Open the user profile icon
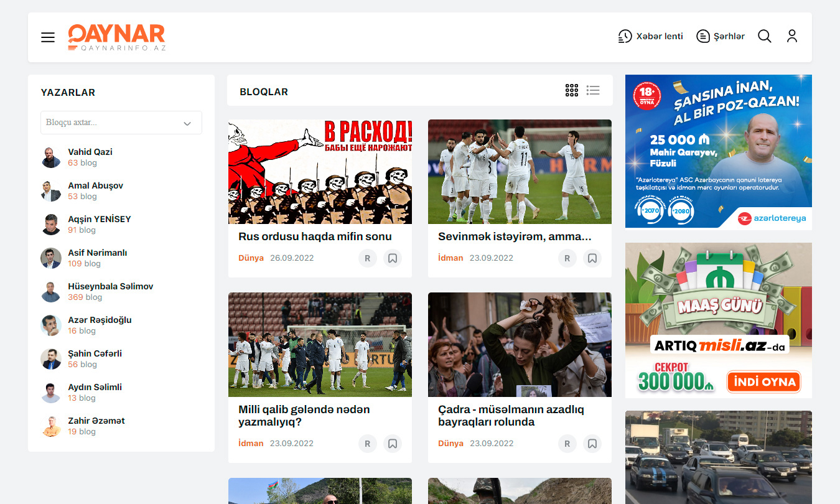This screenshot has height=504, width=840. pyautogui.click(x=791, y=36)
